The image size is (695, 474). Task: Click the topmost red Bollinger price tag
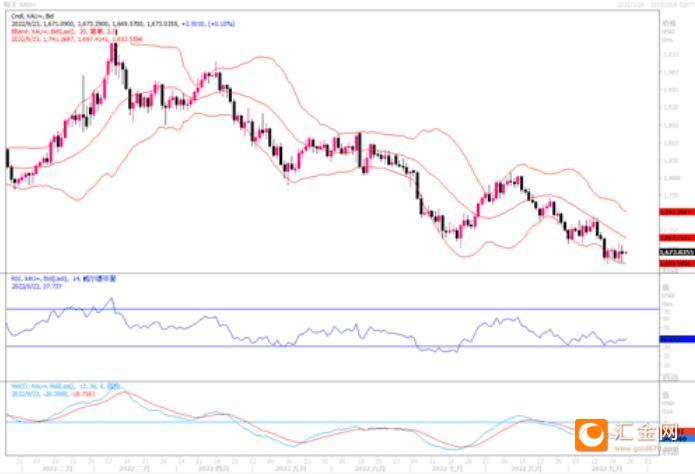coord(677,212)
